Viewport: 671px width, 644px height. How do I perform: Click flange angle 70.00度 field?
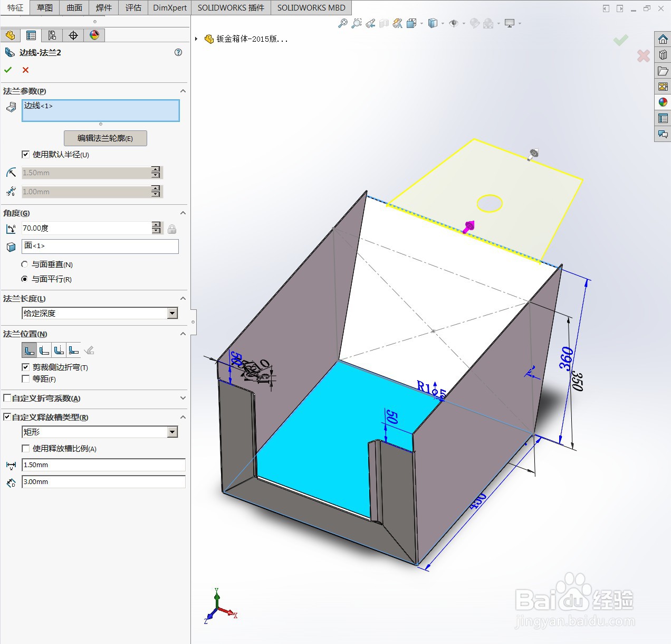87,228
